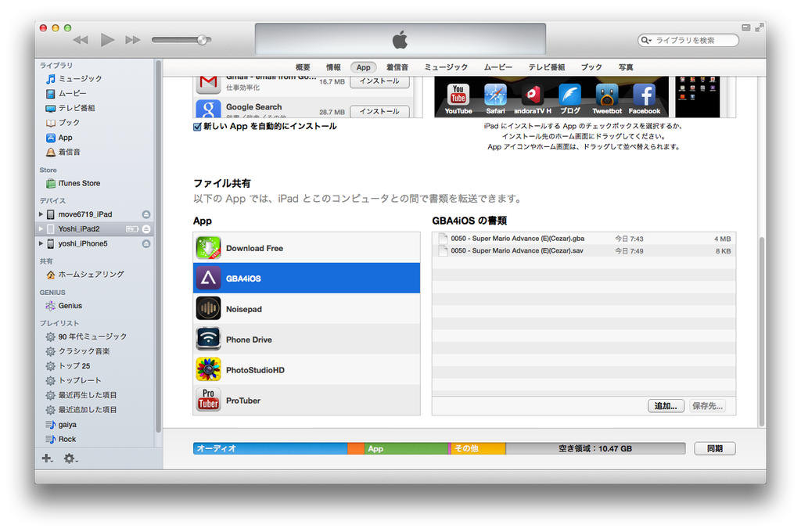
Task: Select Phone Drive in file sharing list
Action: click(307, 340)
